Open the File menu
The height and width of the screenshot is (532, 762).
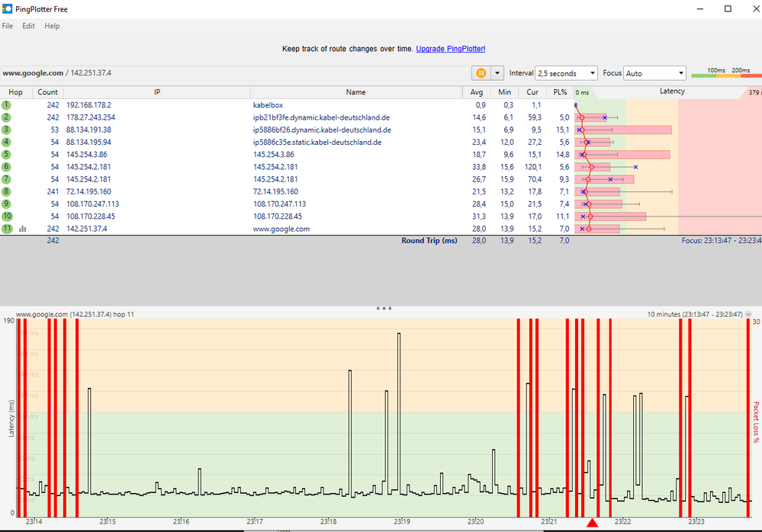pyautogui.click(x=8, y=26)
